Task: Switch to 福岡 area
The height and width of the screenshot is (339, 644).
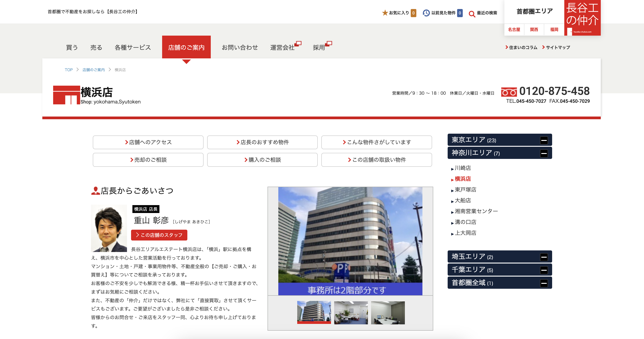Action: [554, 30]
